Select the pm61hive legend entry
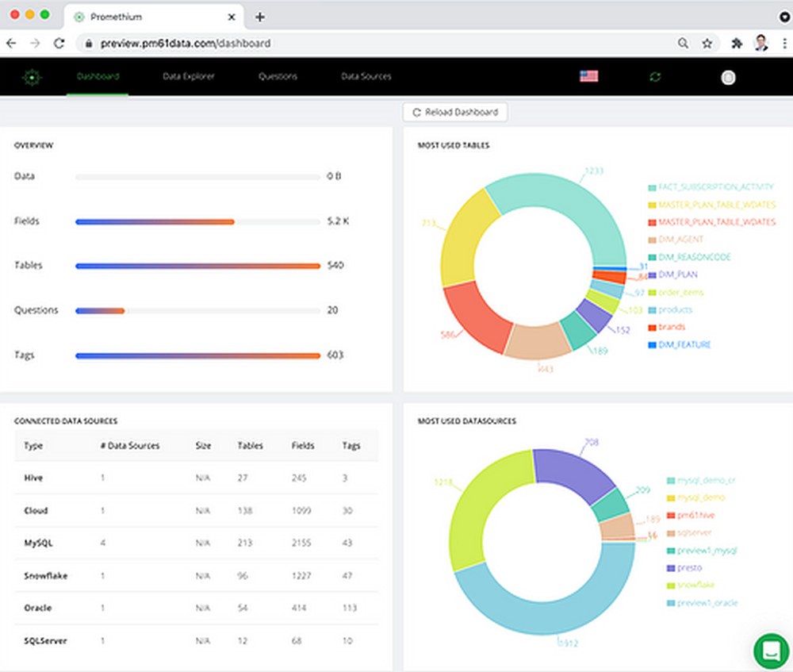Image resolution: width=793 pixels, height=672 pixels. 691,515
